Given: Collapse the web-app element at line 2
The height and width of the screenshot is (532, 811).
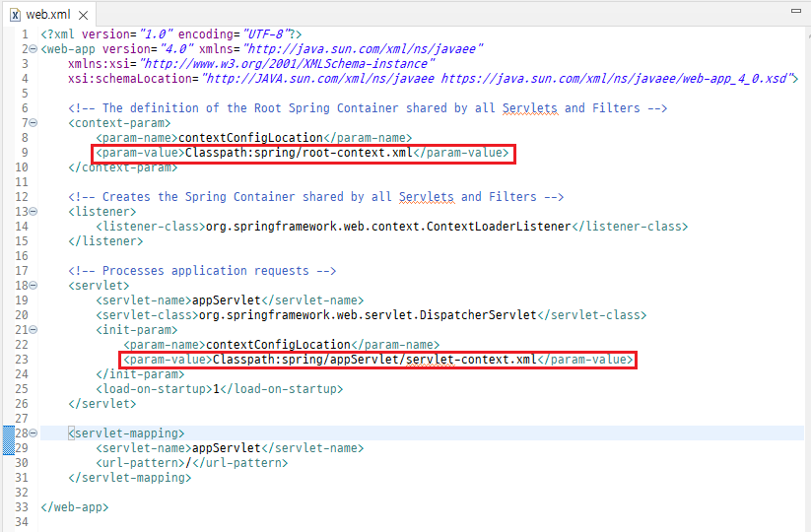Looking at the screenshot, I should coord(34,49).
